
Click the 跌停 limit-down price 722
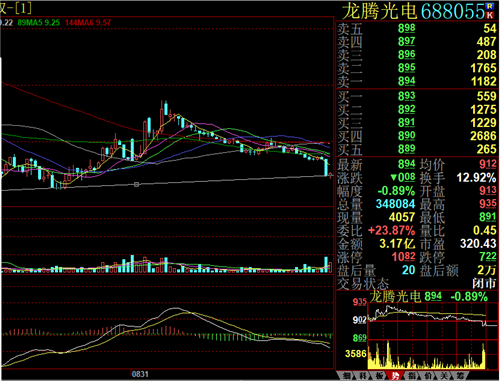[488, 257]
